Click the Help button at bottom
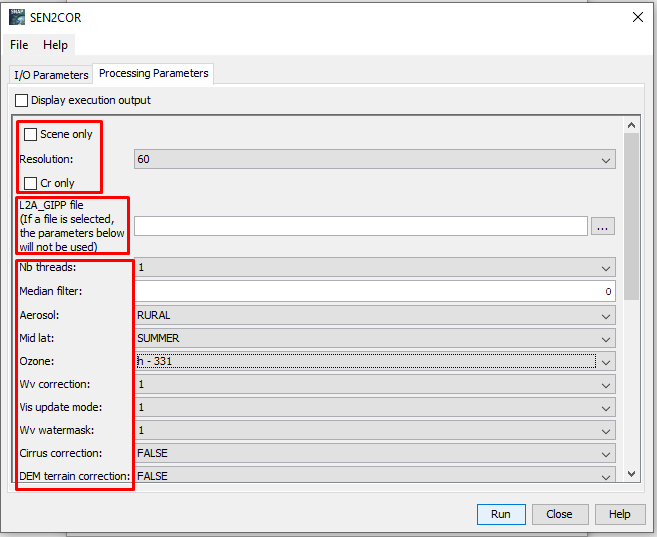Image resolution: width=657 pixels, height=537 pixels. pyautogui.click(x=620, y=514)
